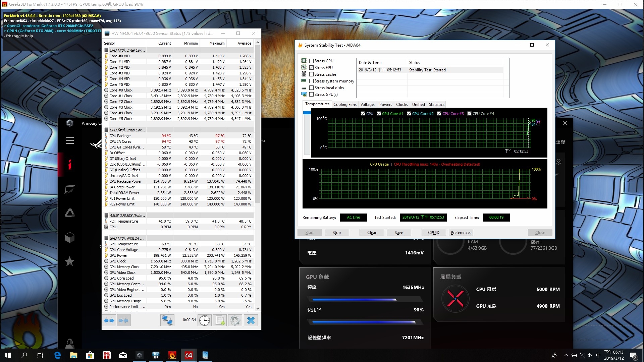Show hidden system tray icons chevron
The image size is (644, 362).
coord(566,355)
